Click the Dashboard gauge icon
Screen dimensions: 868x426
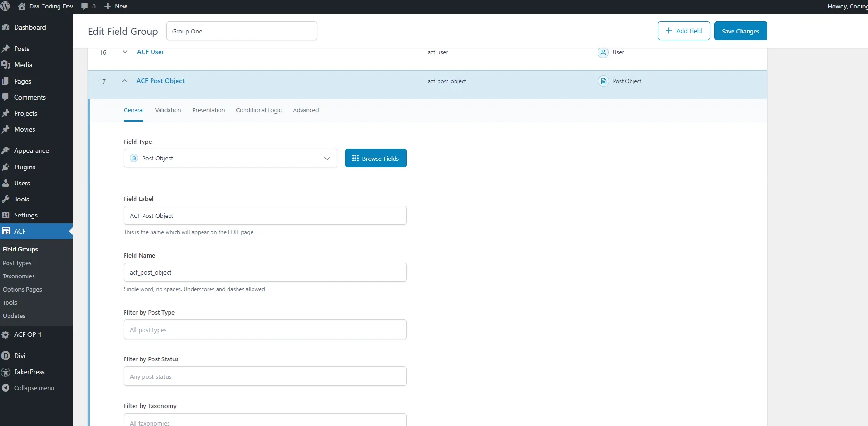(6, 28)
